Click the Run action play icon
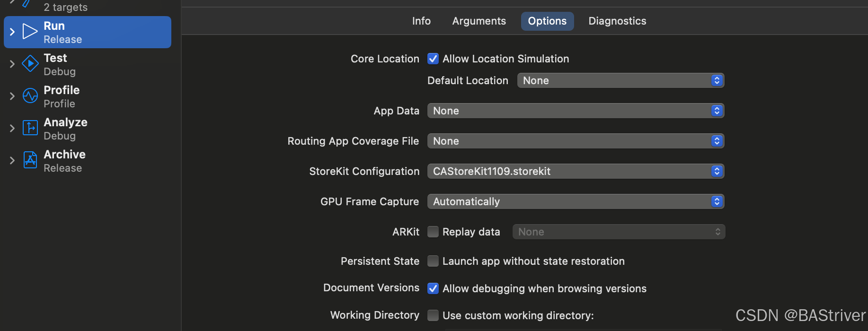Viewport: 868px width, 331px height. pyautogui.click(x=30, y=32)
